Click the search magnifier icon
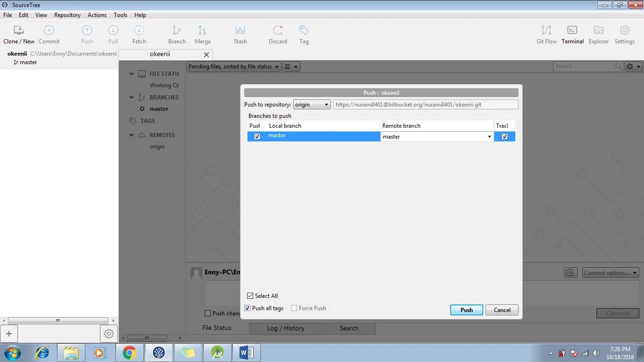This screenshot has height=362, width=644. point(619,66)
